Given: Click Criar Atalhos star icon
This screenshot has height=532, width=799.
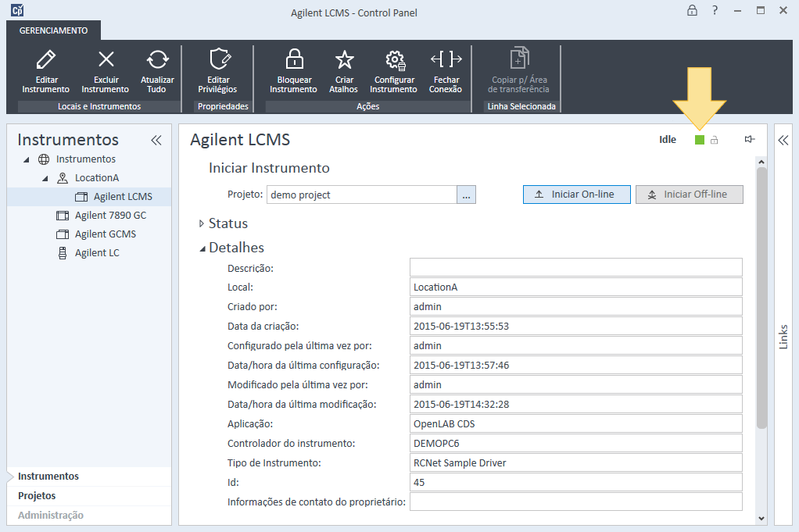Looking at the screenshot, I should point(345,59).
